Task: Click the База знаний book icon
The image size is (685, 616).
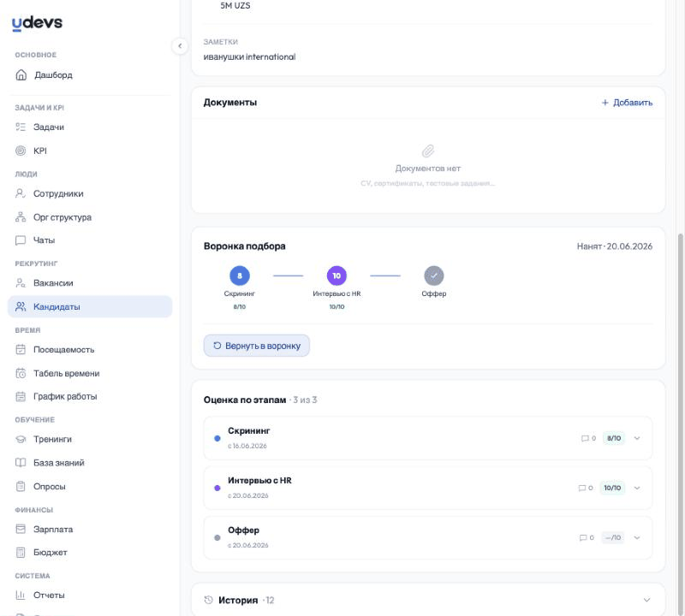Action: click(x=21, y=463)
